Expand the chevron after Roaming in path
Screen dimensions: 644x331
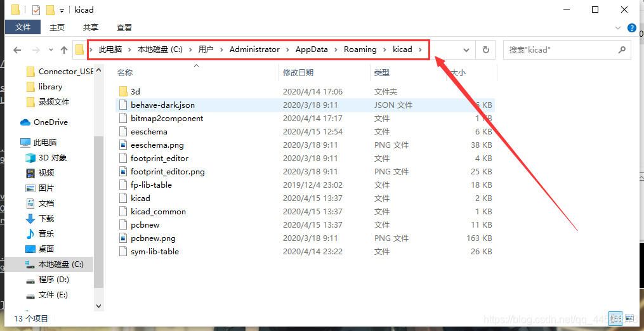pos(384,49)
